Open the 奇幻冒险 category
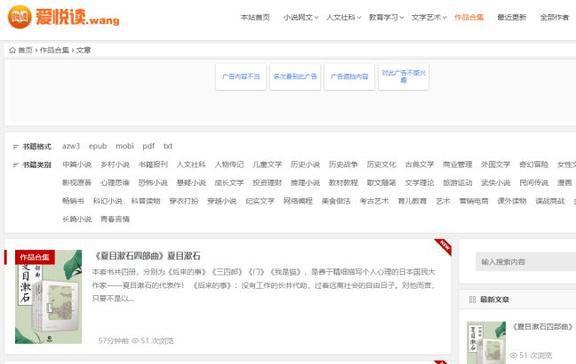Image resolution: width=576 pixels, height=364 pixels. coord(534,165)
